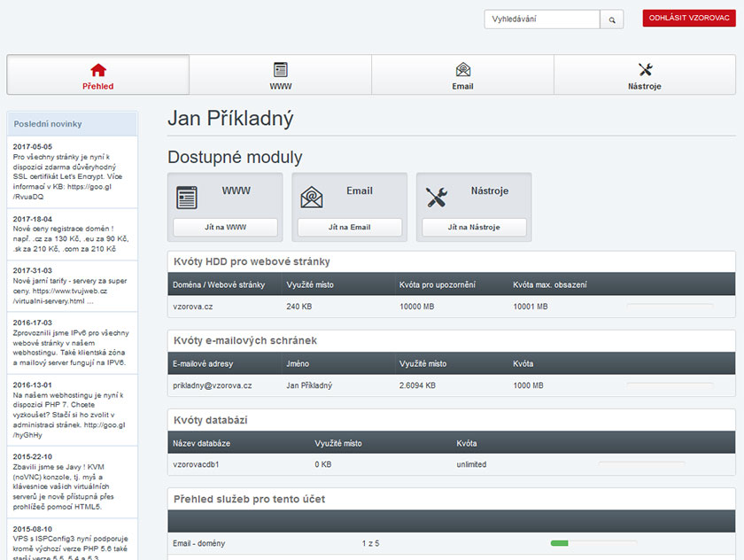Click the vzorova.cz HDD quota bar
The height and width of the screenshot is (560, 744).
coord(670,307)
